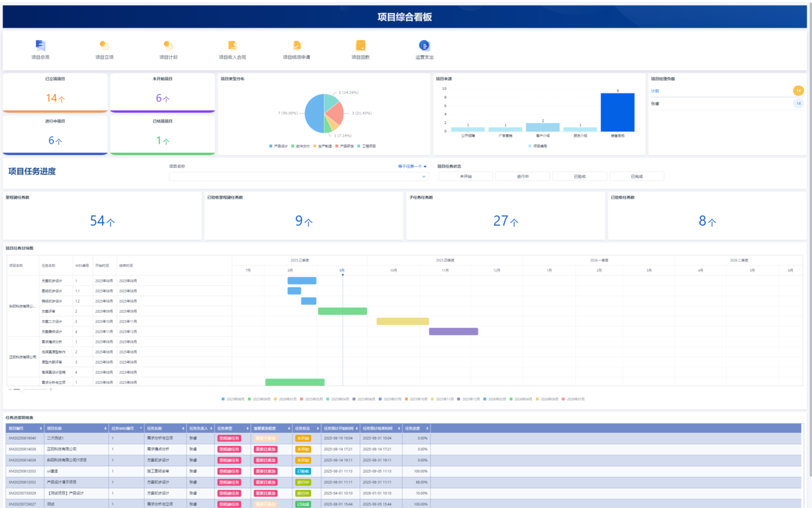Click 子任务任务数 27个 card
The height and width of the screenshot is (508, 812).
tap(505, 215)
